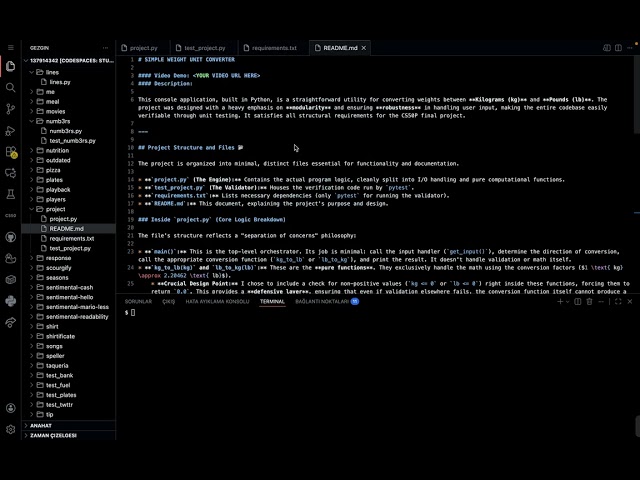Close the terminal panel
The height and width of the screenshot is (480, 640).
click(x=630, y=301)
